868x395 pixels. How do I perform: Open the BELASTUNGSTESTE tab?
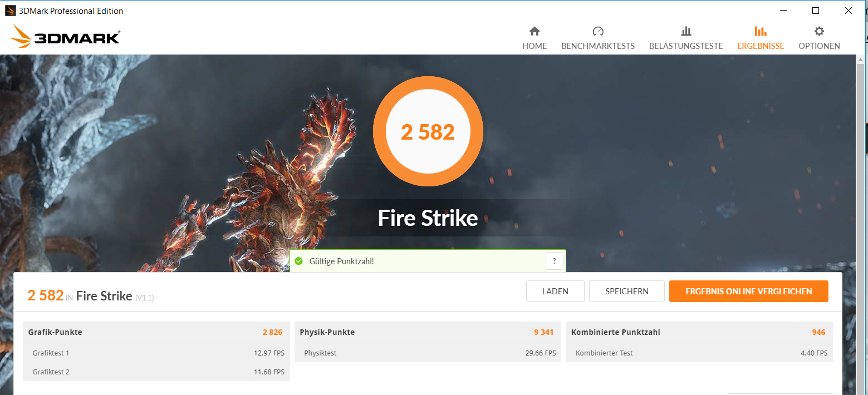(x=686, y=38)
